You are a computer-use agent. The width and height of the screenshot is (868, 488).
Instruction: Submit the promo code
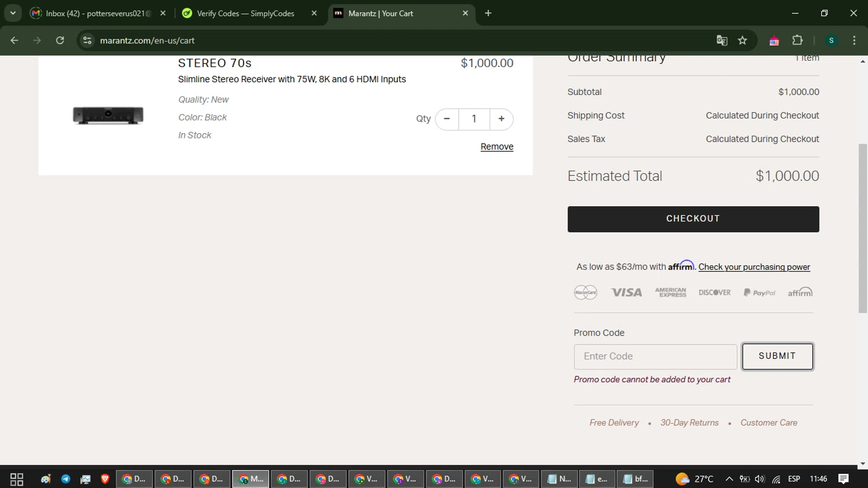tap(778, 357)
